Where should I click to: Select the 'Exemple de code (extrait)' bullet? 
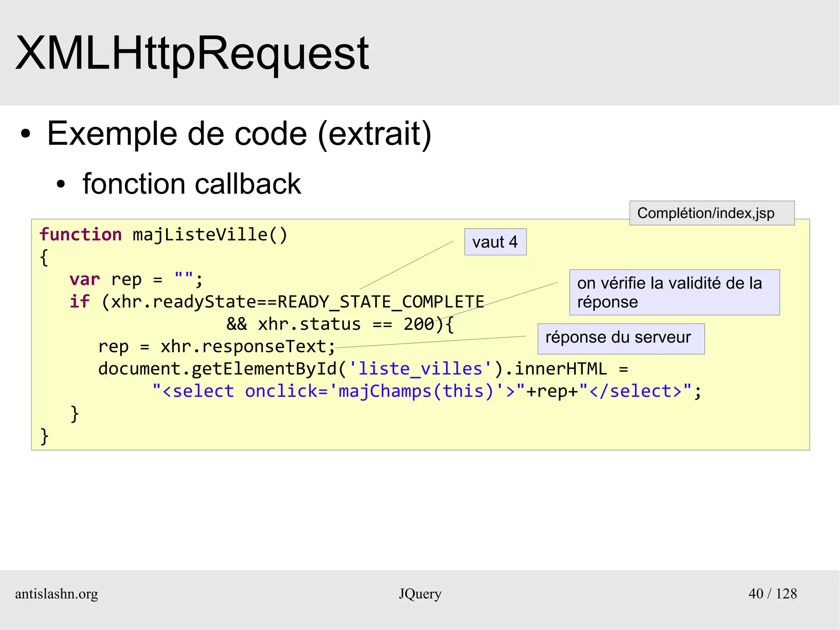coord(239,134)
